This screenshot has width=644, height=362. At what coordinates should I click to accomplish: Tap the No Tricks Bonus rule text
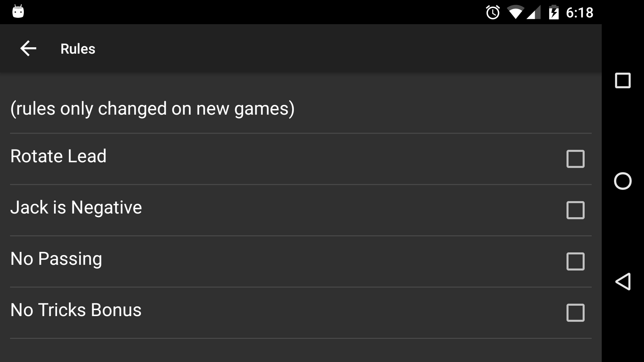[x=76, y=310]
